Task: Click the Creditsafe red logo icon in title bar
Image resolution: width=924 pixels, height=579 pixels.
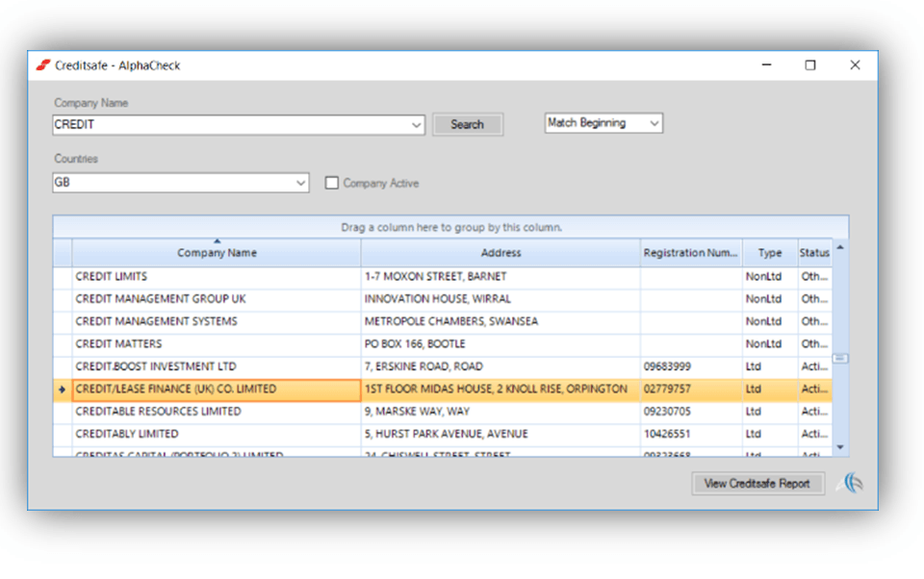Action: 43,64
